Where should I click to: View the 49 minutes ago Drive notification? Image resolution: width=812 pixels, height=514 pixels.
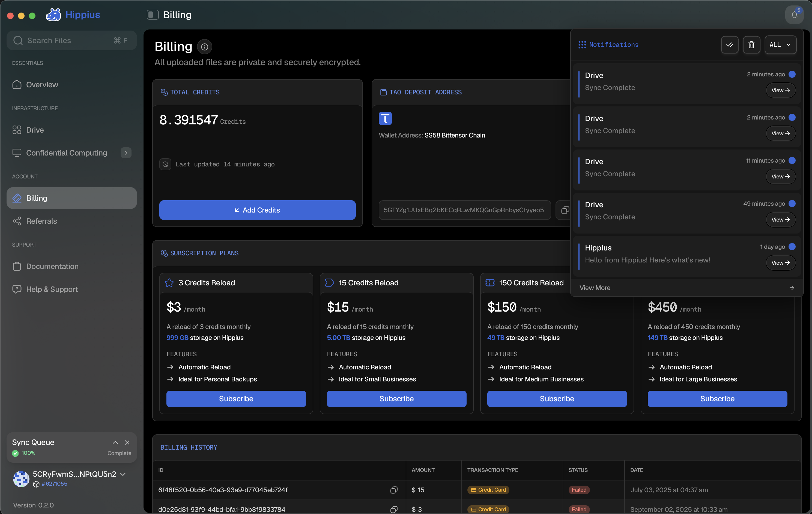pyautogui.click(x=780, y=220)
